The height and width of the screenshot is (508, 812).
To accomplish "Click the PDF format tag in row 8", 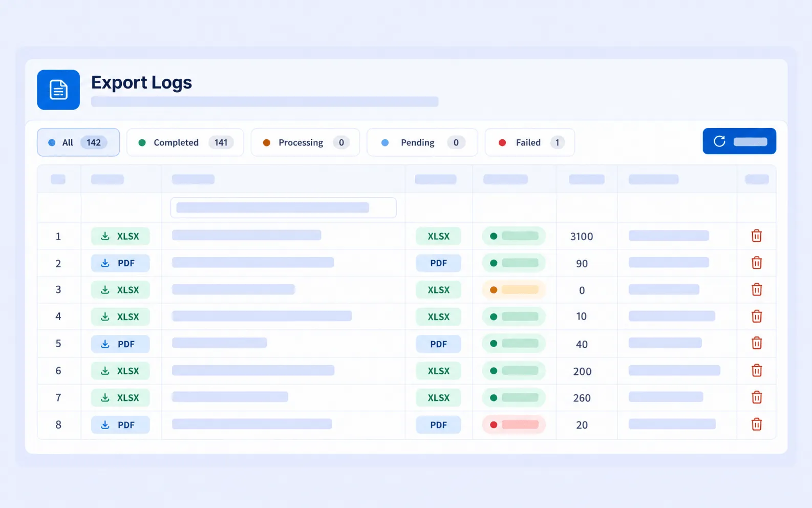I will pyautogui.click(x=438, y=425).
